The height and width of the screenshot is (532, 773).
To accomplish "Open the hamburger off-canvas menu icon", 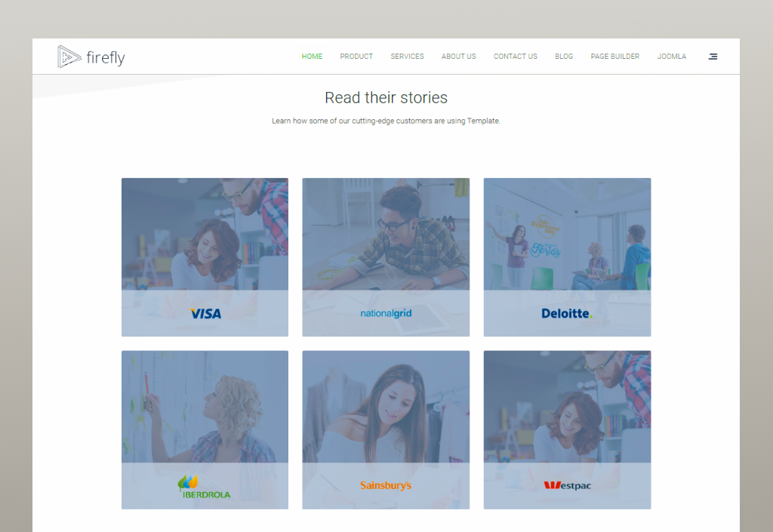I will pyautogui.click(x=713, y=57).
